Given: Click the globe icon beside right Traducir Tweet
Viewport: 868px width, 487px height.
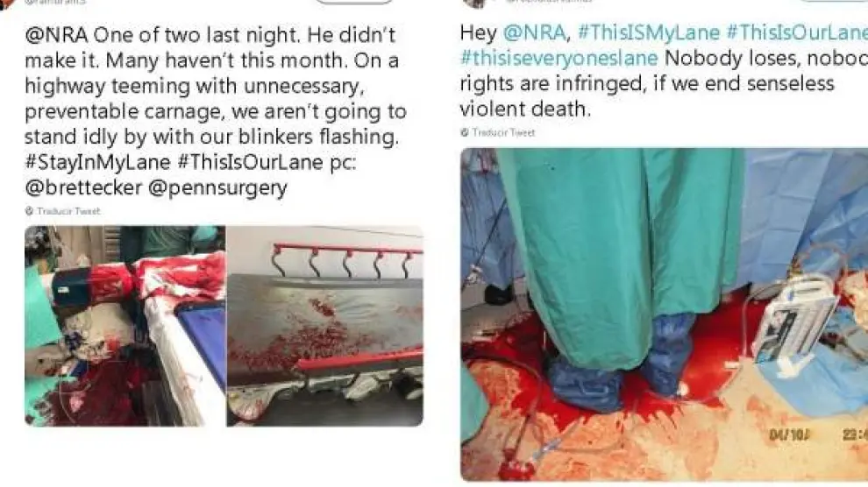Looking at the screenshot, I should click(x=465, y=132).
